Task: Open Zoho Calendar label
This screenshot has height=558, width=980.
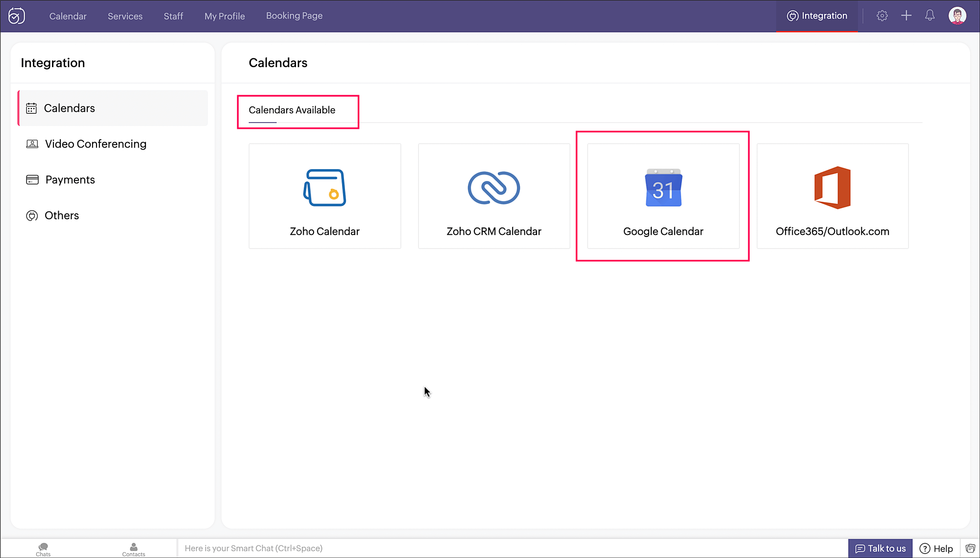Action: pos(324,231)
